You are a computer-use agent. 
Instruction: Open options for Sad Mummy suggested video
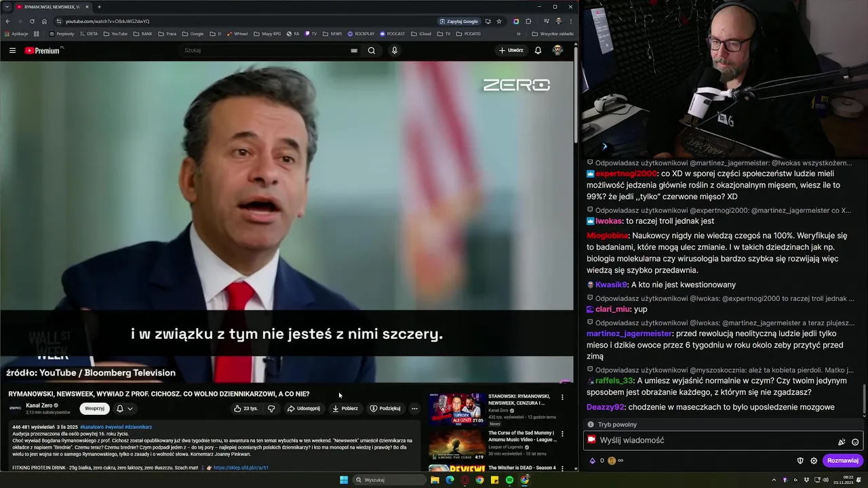562,433
